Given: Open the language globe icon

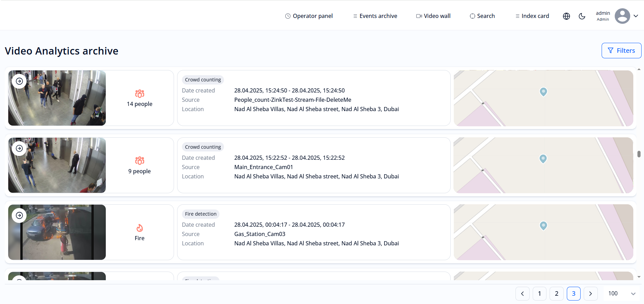Looking at the screenshot, I should (566, 16).
